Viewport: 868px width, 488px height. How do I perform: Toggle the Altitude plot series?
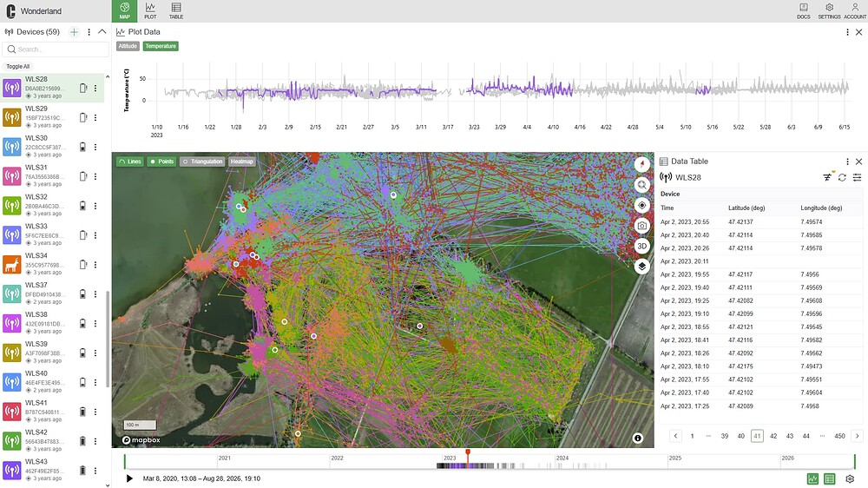pyautogui.click(x=128, y=46)
